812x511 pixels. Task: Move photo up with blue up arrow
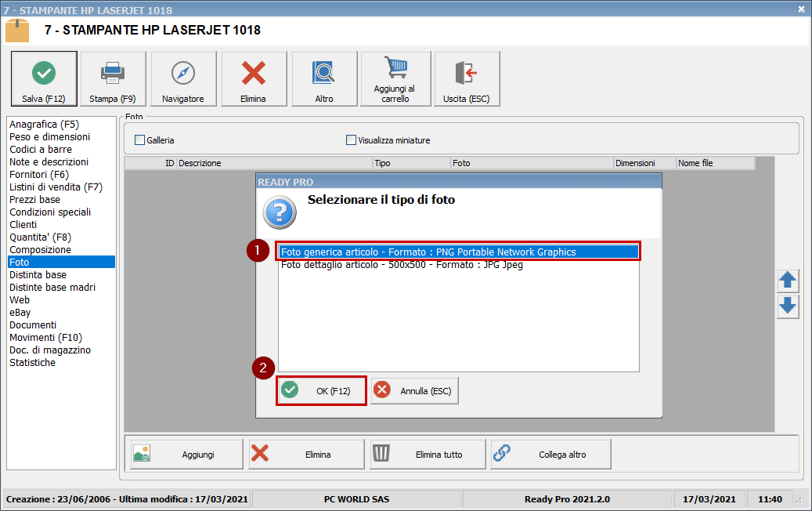point(788,281)
